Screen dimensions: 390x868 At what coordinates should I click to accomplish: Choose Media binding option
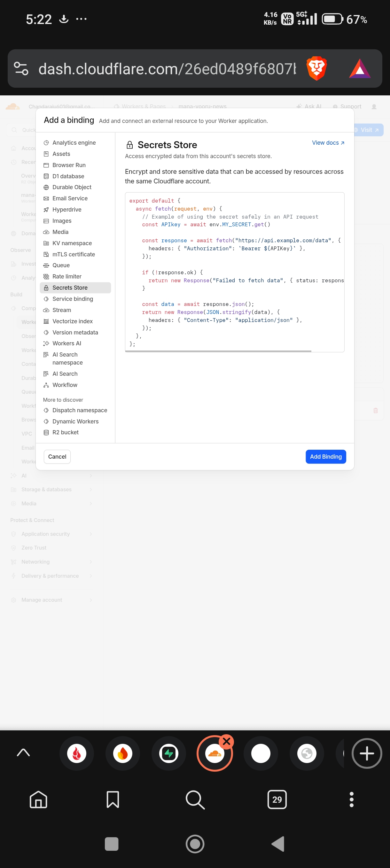pos(75,232)
